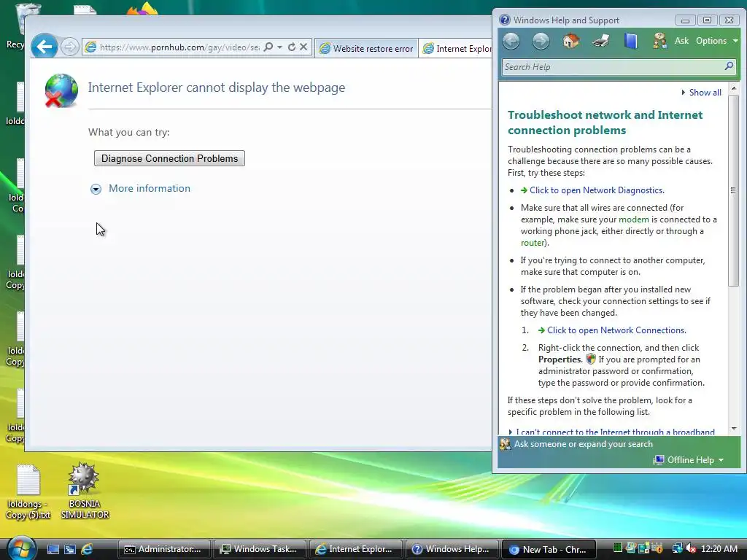This screenshot has width=747, height=560.
Task: Click Help window forward button
Action: [541, 41]
